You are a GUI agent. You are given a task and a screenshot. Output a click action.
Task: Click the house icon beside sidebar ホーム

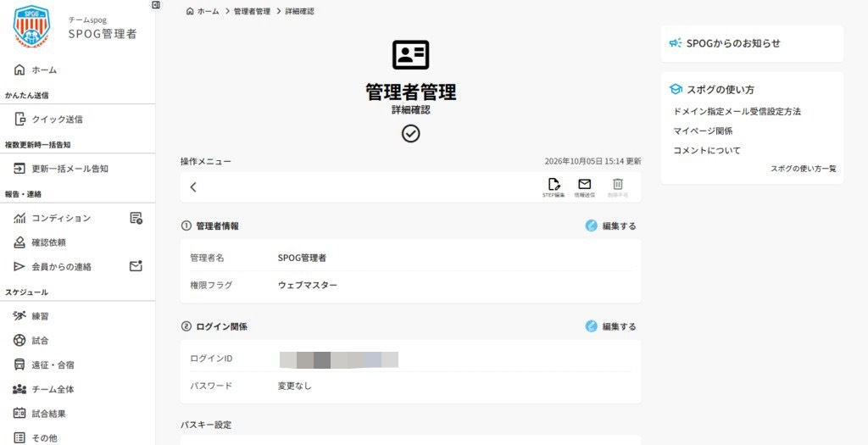[19, 70]
